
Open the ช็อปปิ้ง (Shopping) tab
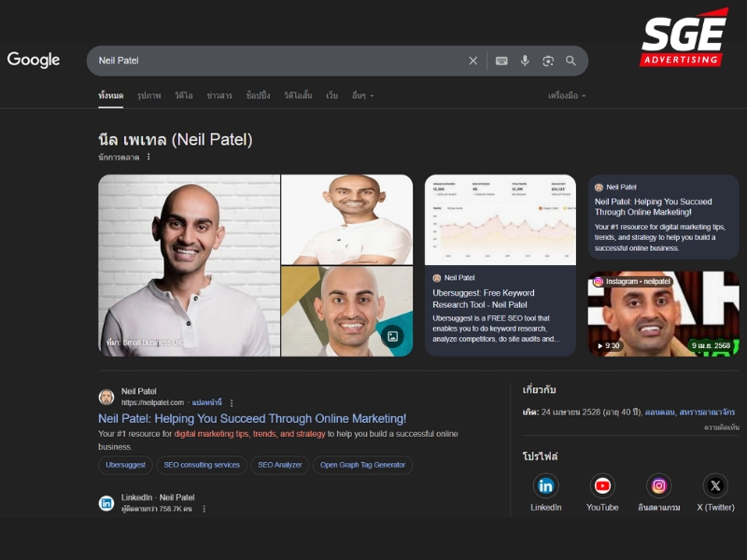point(259,96)
